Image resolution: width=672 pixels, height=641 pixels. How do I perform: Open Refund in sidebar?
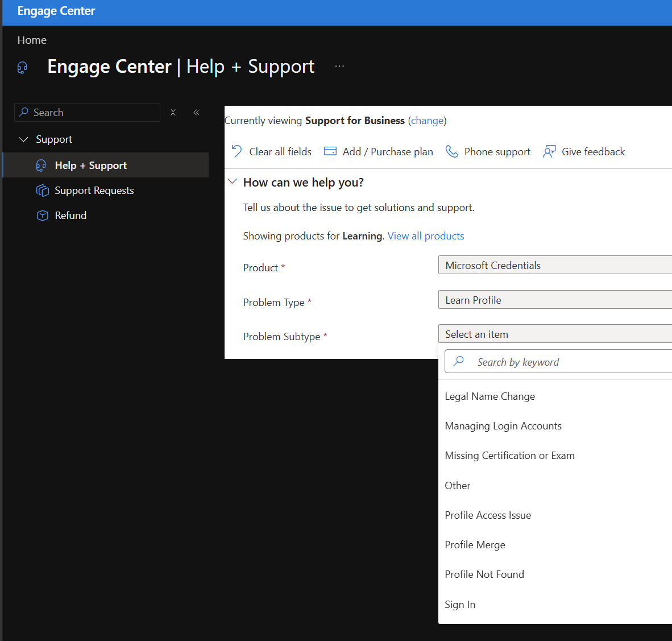point(106,215)
